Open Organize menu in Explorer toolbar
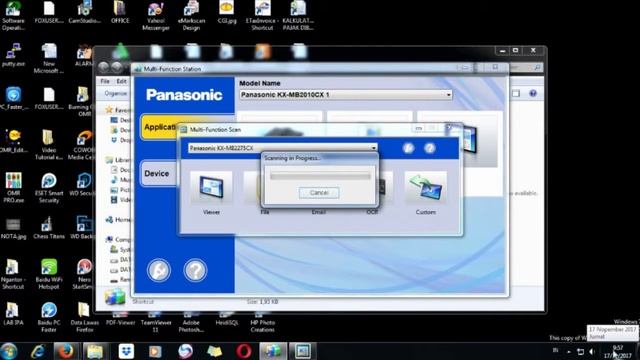 (x=116, y=93)
